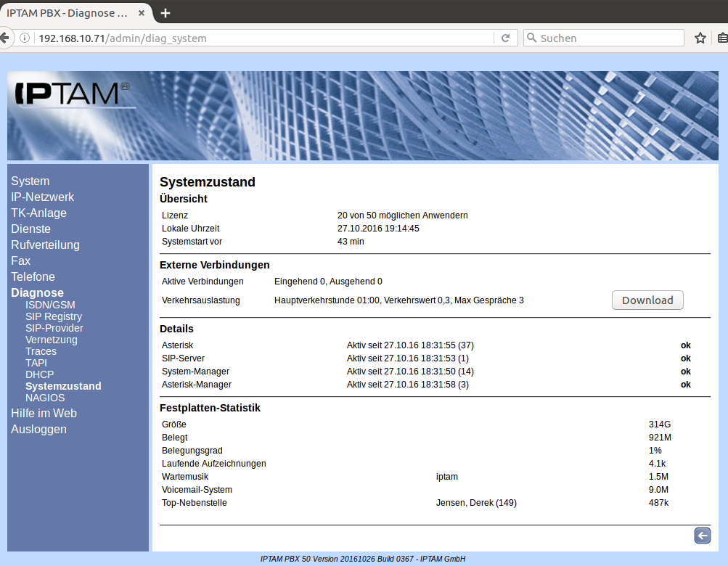Open the Traces diagnose page
This screenshot has height=566, width=728.
coord(41,351)
